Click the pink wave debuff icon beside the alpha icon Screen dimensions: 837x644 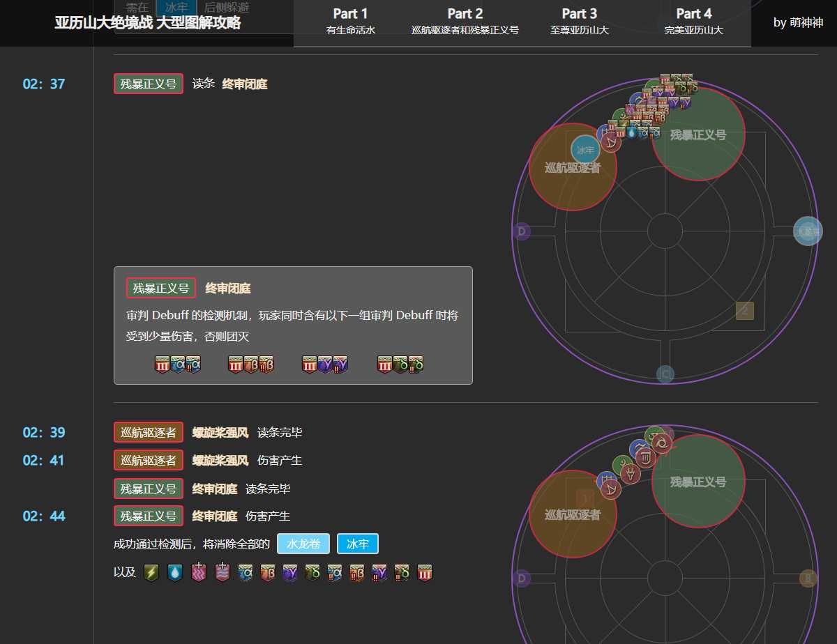(223, 572)
